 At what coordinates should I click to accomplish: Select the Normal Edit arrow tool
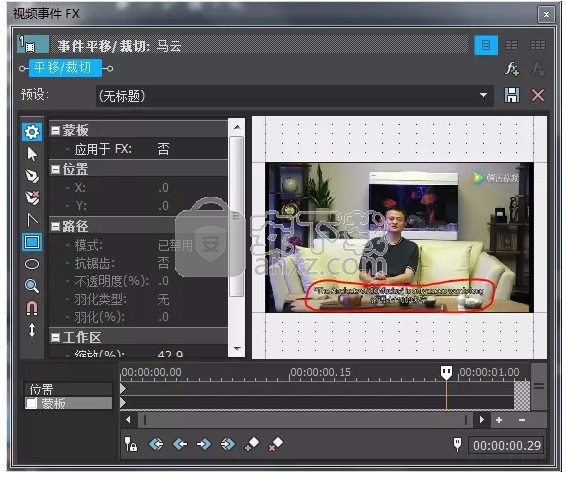(32, 154)
